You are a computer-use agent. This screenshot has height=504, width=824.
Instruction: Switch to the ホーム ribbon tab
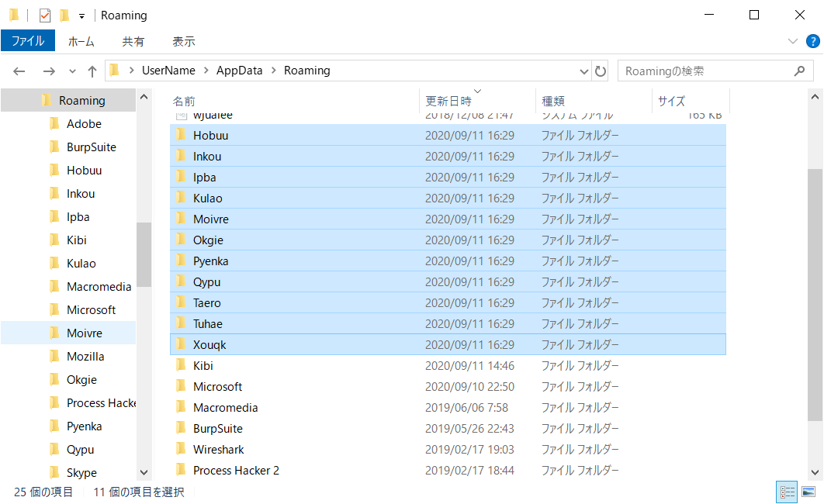pos(81,41)
